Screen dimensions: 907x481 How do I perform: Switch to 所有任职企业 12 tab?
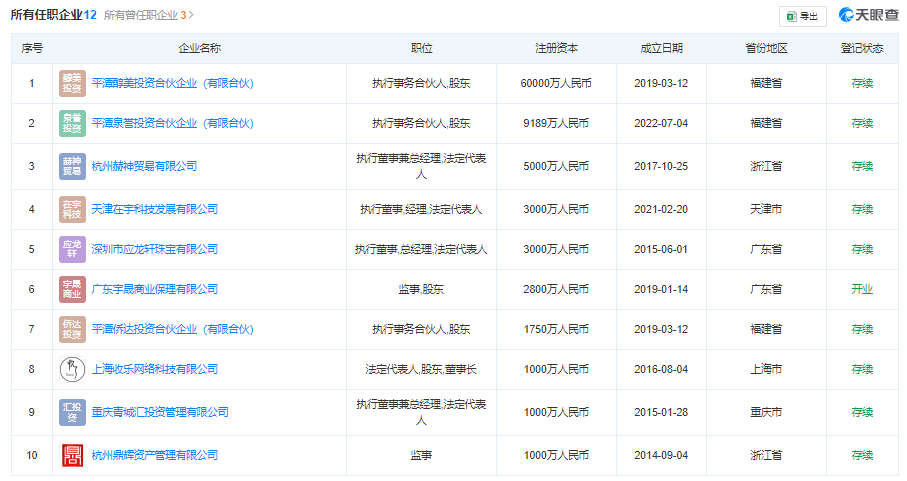point(53,15)
